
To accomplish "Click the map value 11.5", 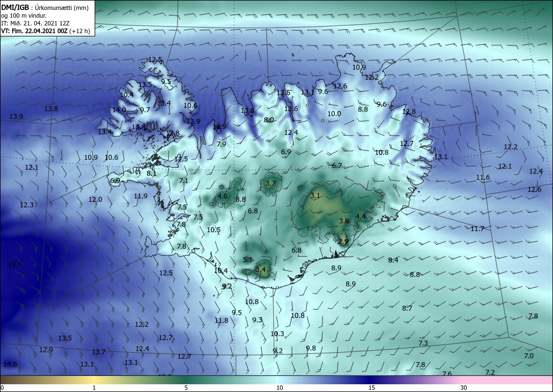I will [181, 159].
